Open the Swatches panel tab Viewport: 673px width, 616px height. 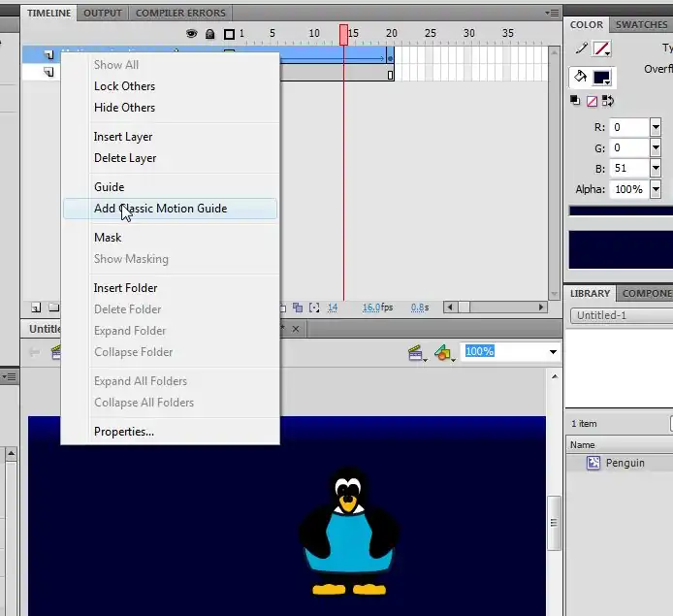[x=641, y=24]
